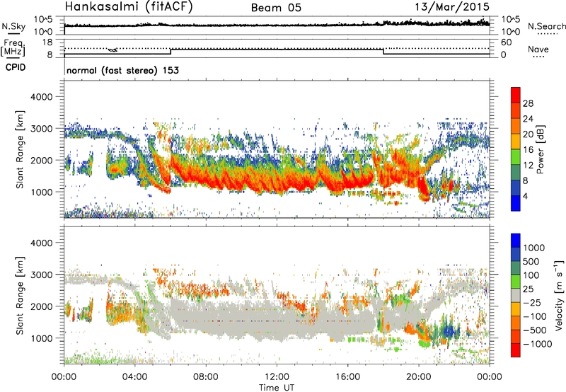Click the '1000' velocity colorbar value
Viewport: 566px width, 392px height.
[534, 248]
